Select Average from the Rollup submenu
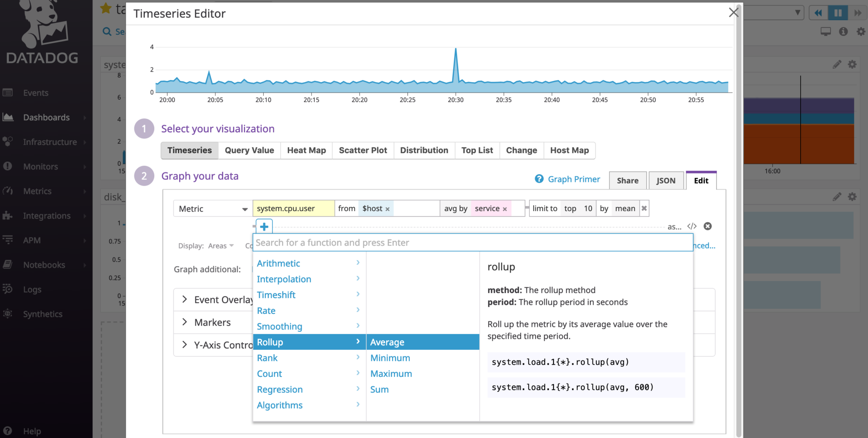This screenshot has width=868, height=438. tap(387, 342)
